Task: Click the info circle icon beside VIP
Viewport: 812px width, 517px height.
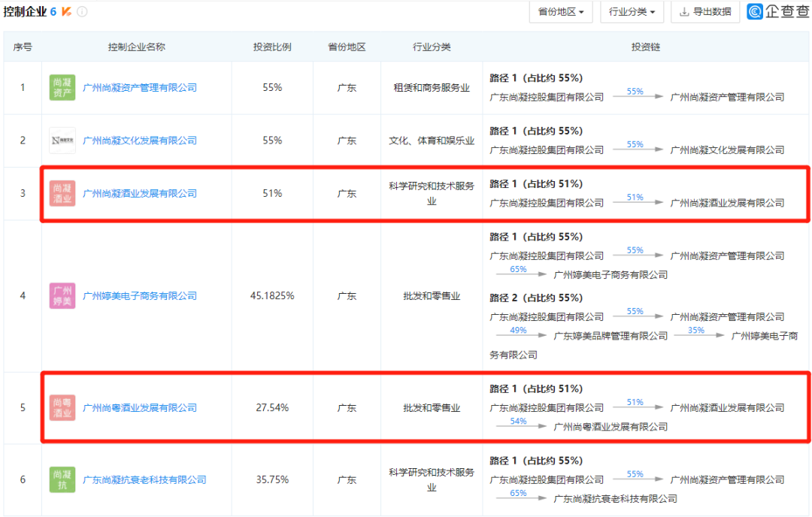Action: point(83,11)
